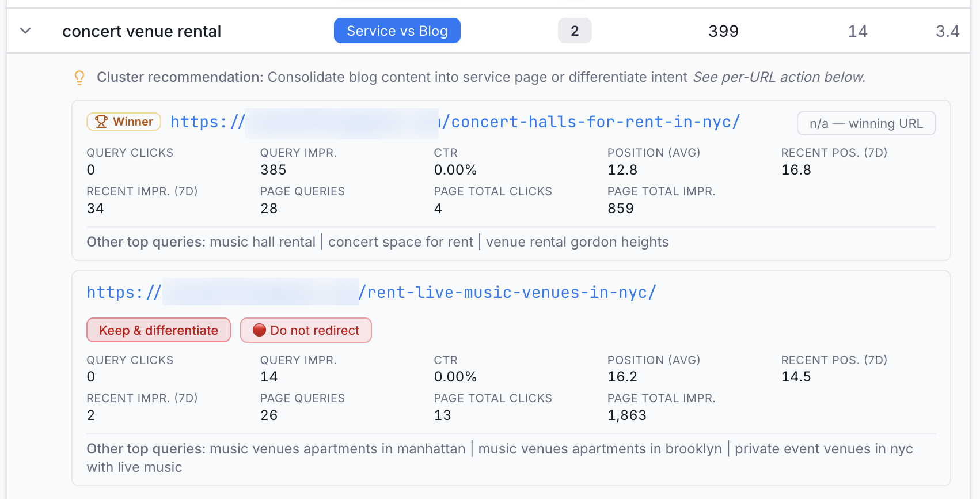The height and width of the screenshot is (499, 980).
Task: Select the cluster value 14 in header row
Action: coord(857,31)
